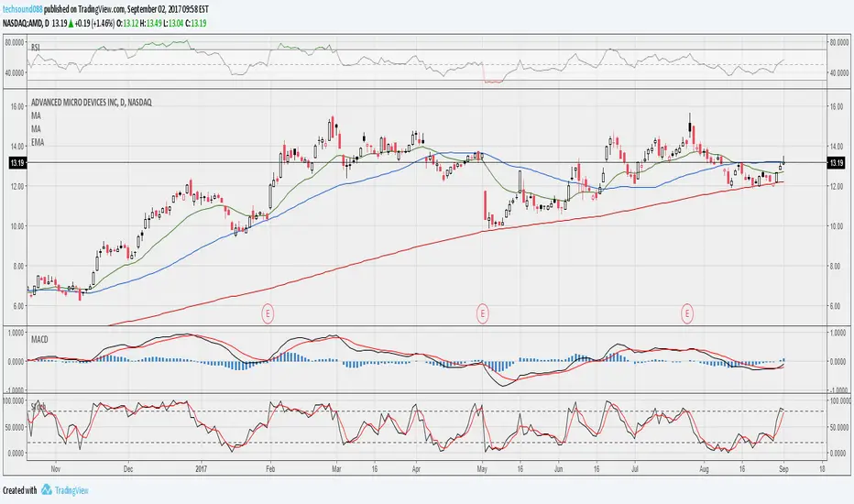
Task: Click the L:13.04 low value
Action: pyautogui.click(x=173, y=24)
